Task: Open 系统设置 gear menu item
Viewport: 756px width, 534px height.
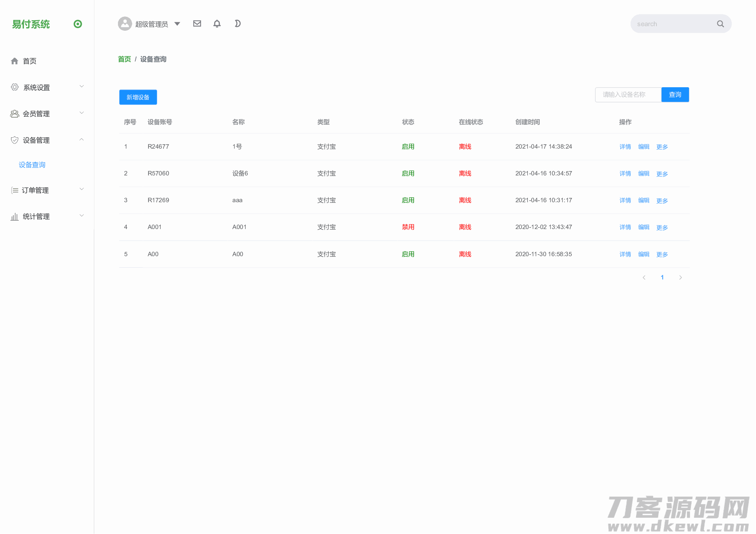Action: [x=36, y=88]
